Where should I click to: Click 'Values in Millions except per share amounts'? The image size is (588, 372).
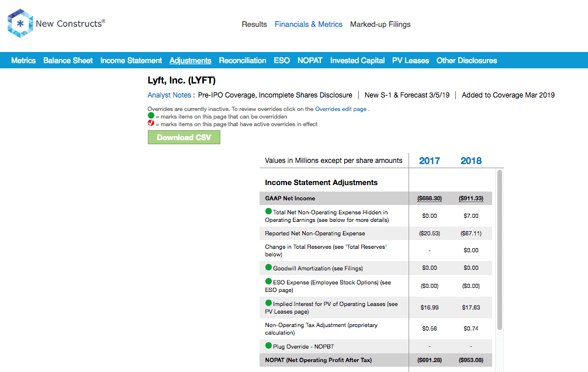pyautogui.click(x=333, y=161)
